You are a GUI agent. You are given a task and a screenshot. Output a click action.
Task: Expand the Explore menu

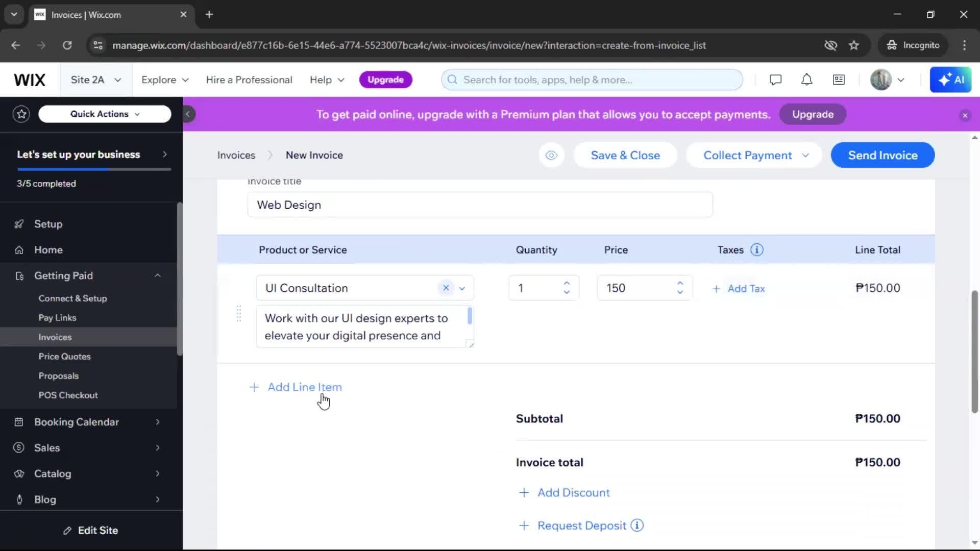coord(165,80)
